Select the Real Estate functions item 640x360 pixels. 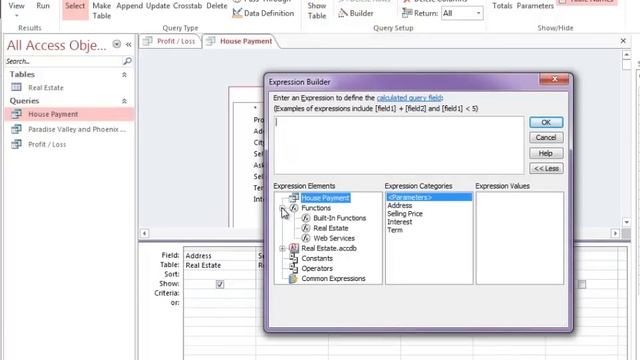coord(331,228)
